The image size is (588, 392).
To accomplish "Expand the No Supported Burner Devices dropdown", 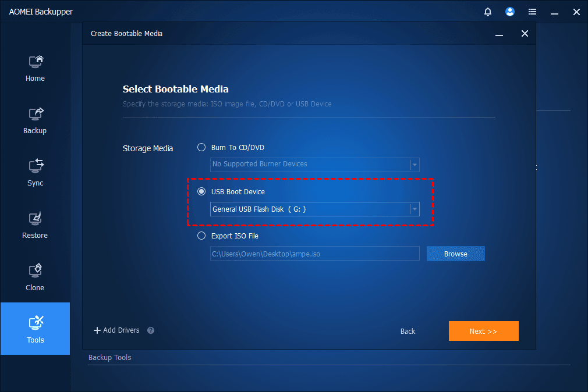I will click(x=415, y=165).
